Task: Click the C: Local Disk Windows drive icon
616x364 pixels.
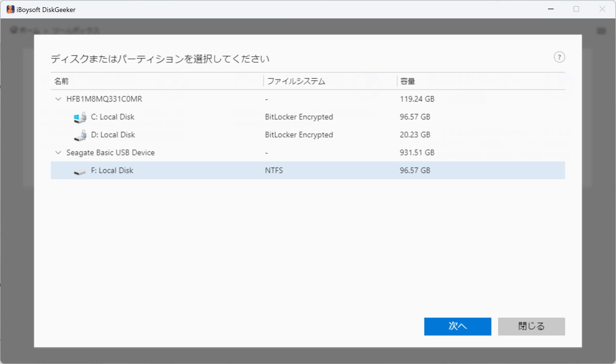Action: [x=80, y=117]
